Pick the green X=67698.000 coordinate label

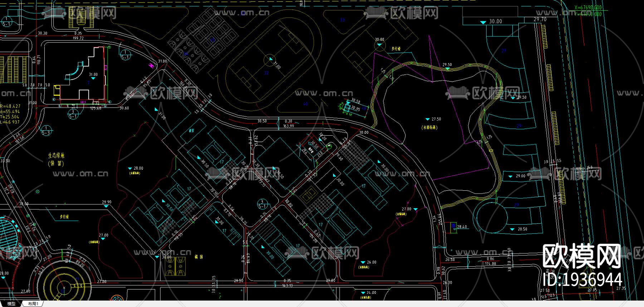point(588,8)
